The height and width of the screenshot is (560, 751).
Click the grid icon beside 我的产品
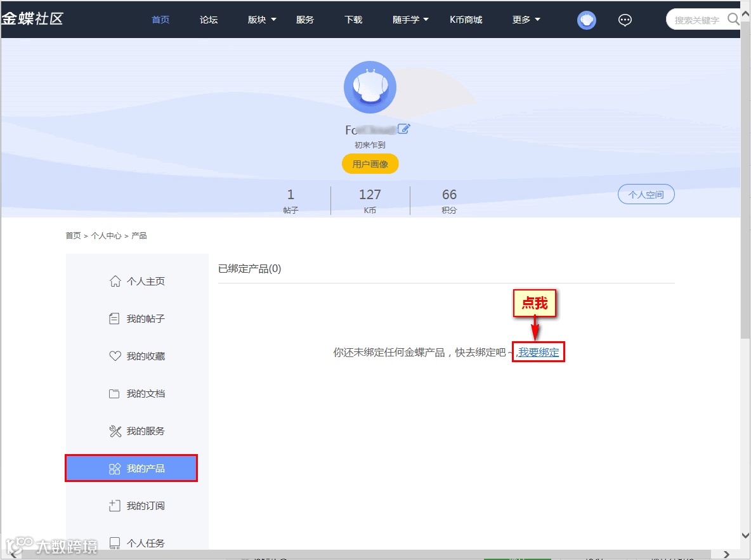(114, 469)
